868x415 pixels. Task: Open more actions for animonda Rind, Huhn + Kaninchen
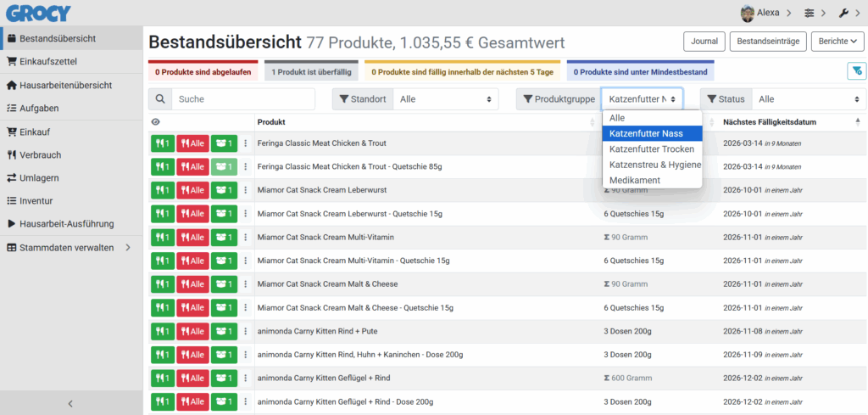pos(246,355)
